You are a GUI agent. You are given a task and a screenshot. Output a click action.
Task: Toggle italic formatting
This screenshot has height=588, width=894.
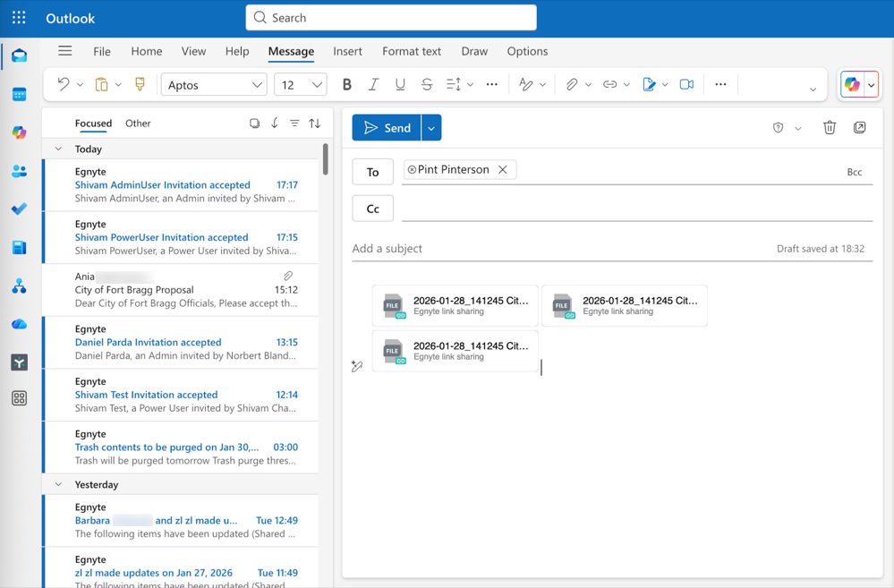(373, 83)
